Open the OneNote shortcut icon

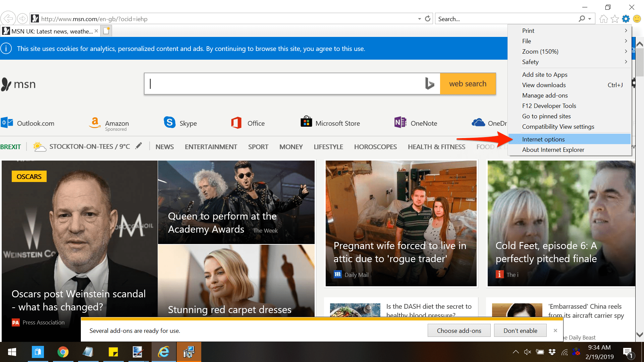coord(400,122)
